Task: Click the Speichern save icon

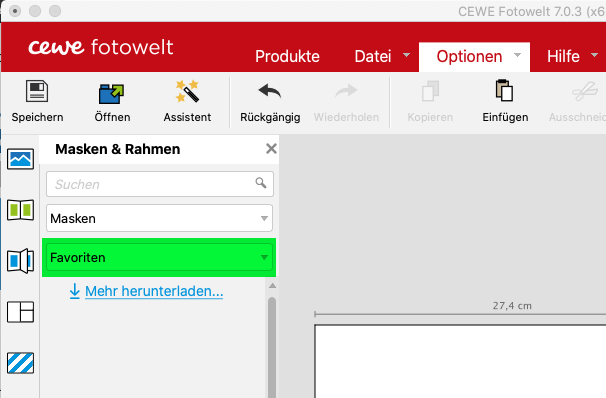Action: point(37,92)
